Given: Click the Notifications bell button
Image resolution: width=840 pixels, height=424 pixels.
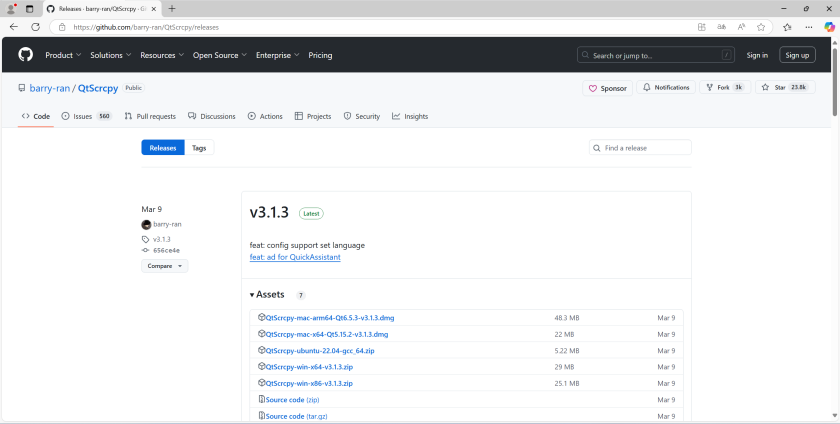Looking at the screenshot, I should tap(666, 88).
